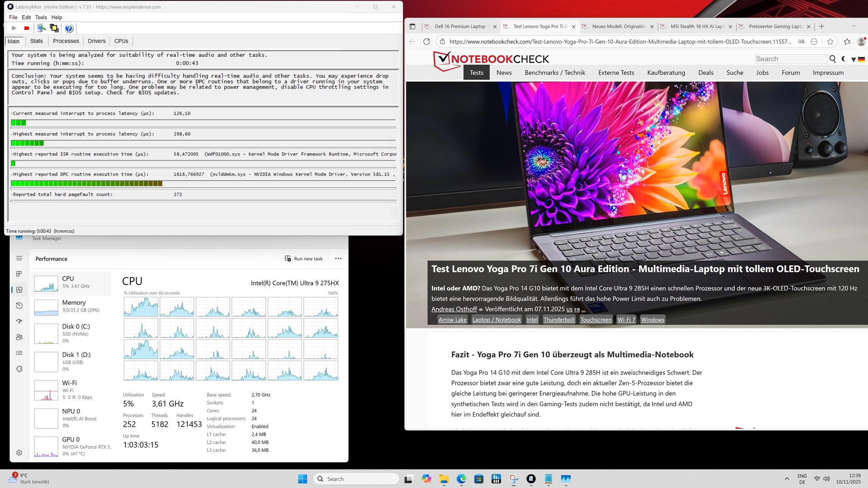
Task: Click the overlapping yellow squares toolbar icon
Action: coord(54,28)
